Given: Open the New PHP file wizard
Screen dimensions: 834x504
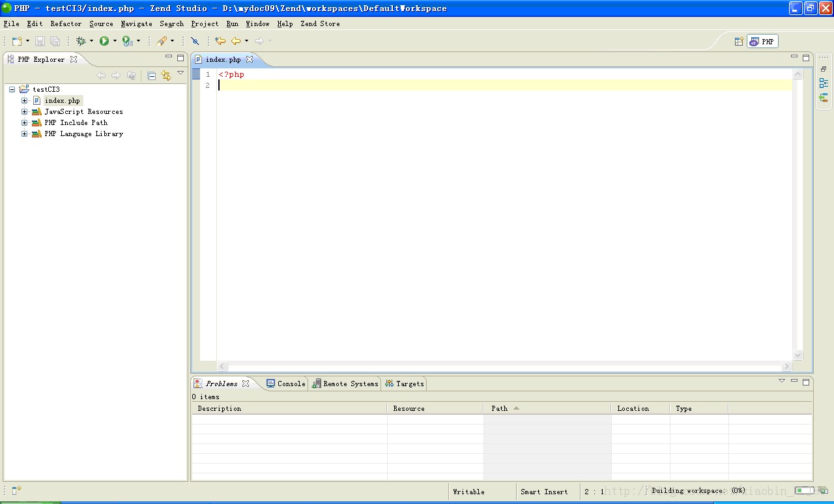Looking at the screenshot, I should tap(16, 40).
